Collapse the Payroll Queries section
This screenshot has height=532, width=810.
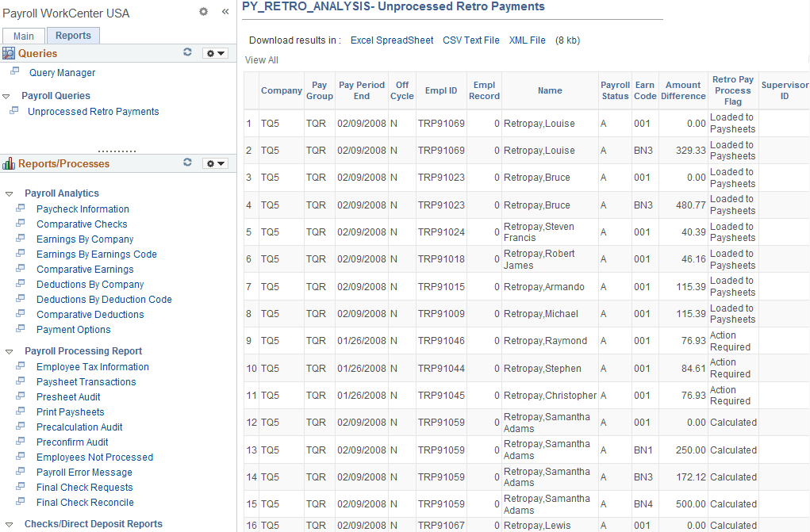pos(6,95)
